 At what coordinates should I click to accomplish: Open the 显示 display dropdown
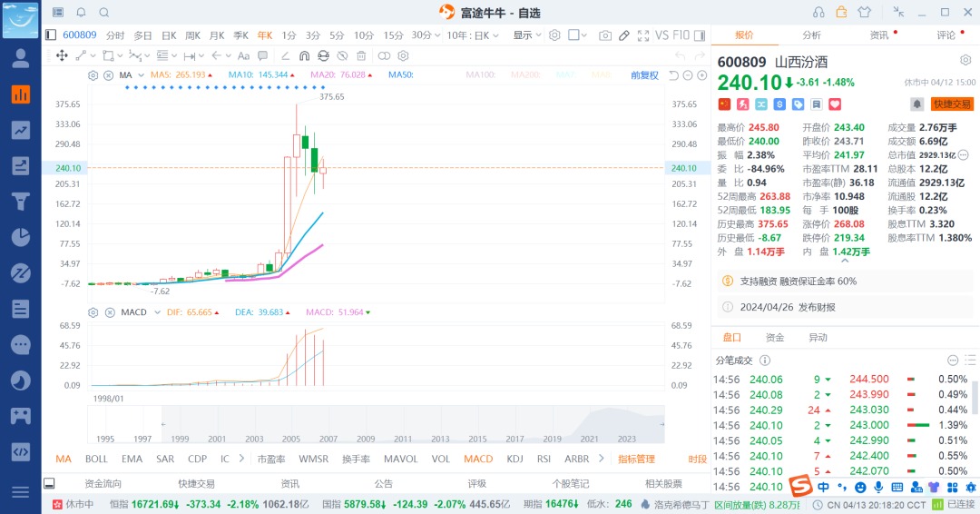tap(527, 35)
